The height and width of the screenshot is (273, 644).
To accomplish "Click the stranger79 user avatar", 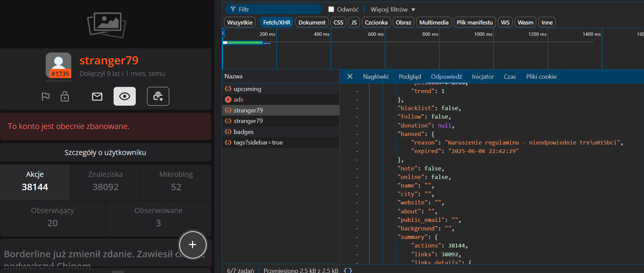I will coord(59,65).
